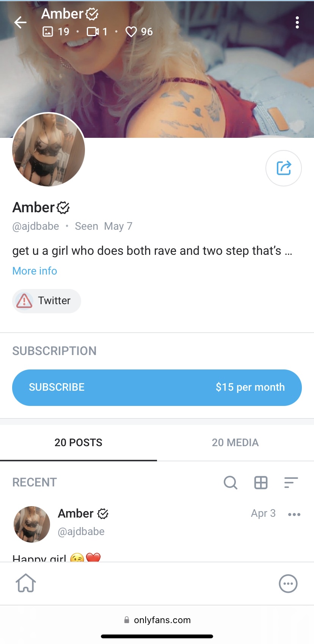Switch to the 20 MEDIA tab
Screen dimensions: 314x644
(x=235, y=442)
